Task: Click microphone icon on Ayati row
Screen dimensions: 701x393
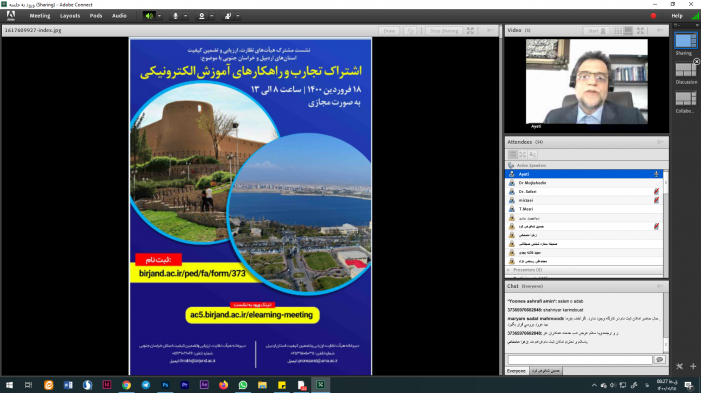Action: tap(656, 174)
